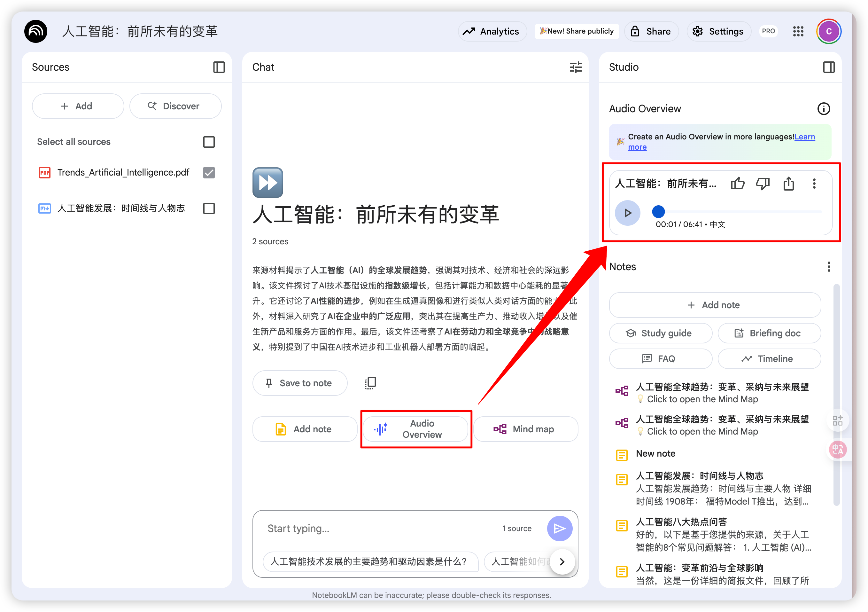Viewport: 868px width, 612px height.
Task: Add a new source
Action: tap(78, 106)
